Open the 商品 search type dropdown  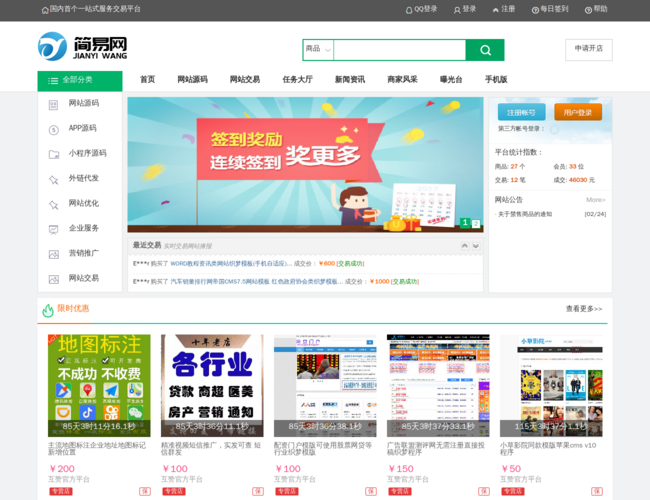click(318, 50)
